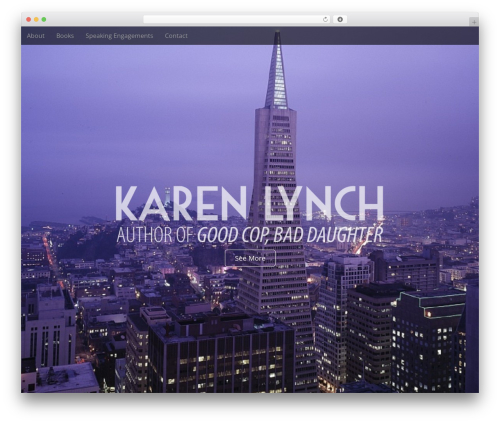Add a new tab with plus icon
This screenshot has width=500, height=423.
[474, 22]
